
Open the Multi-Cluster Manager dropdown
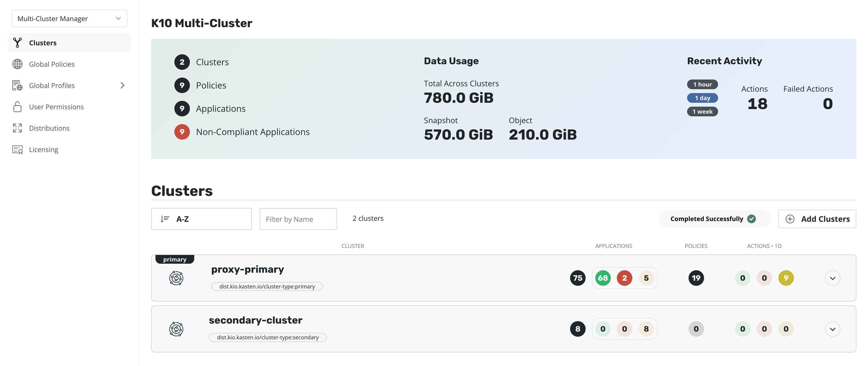70,19
